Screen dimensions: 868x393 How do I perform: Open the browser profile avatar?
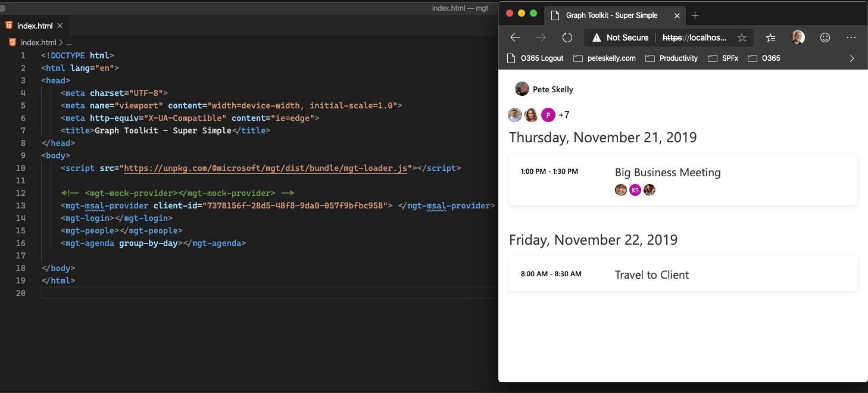coord(798,38)
